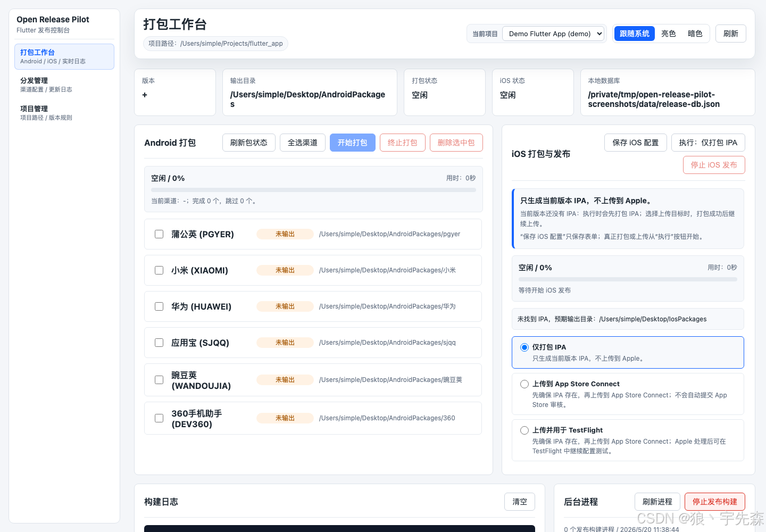Screen dimensions: 766x532
Task: Select the 跟随系统 theme option
Action: [x=635, y=34]
